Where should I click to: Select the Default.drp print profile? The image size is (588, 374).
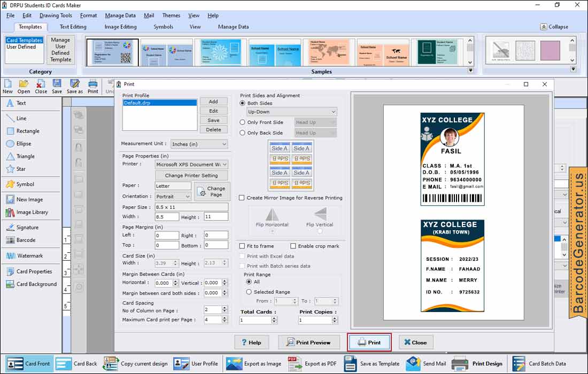click(160, 103)
